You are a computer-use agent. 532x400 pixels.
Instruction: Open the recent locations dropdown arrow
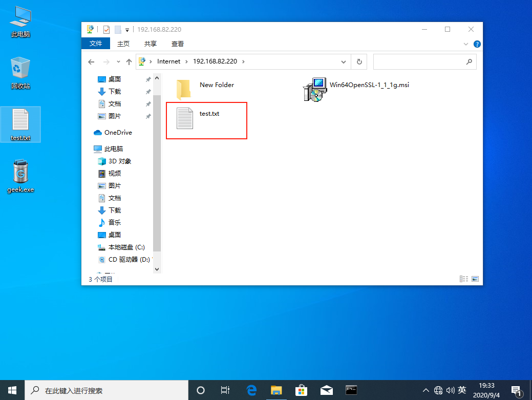click(x=118, y=62)
